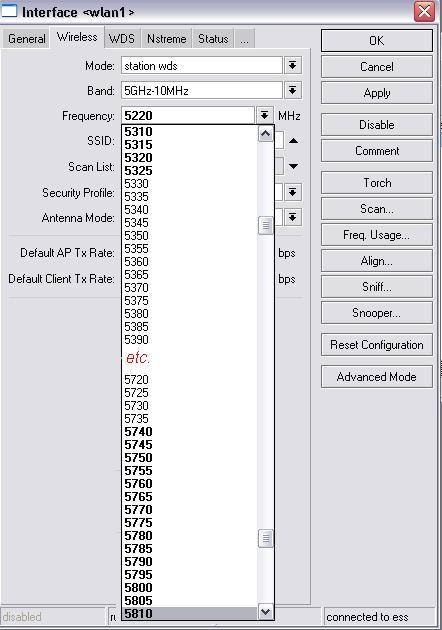The image size is (442, 630).
Task: Select 5745 frequency from list
Action: [x=138, y=444]
